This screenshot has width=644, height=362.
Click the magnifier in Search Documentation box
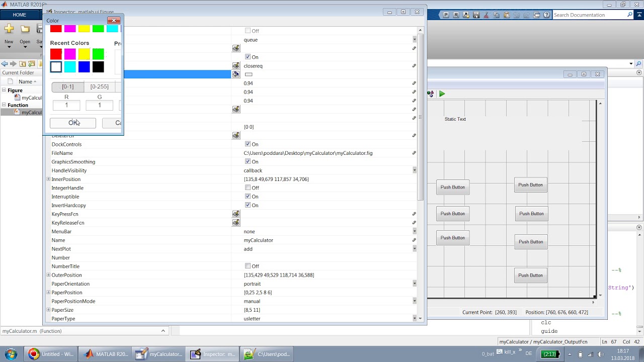630,15
